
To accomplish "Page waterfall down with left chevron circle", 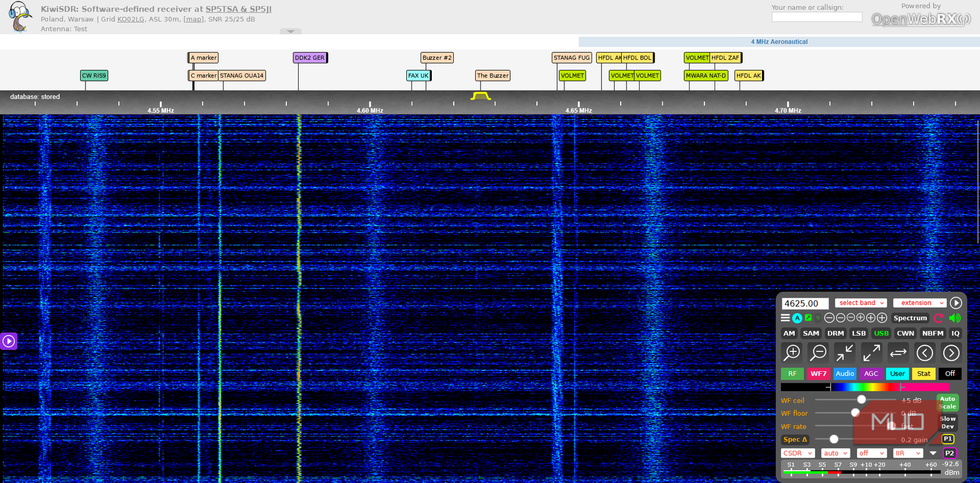I will pos(925,353).
